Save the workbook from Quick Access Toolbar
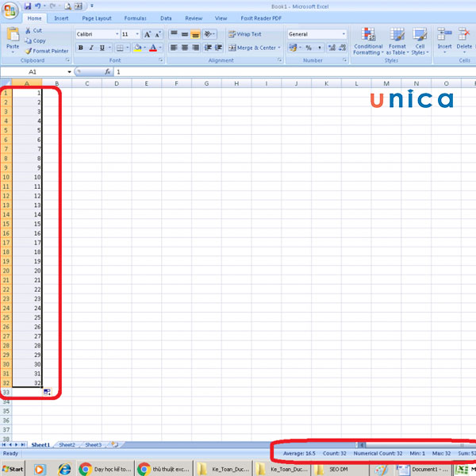Screen dimensions: 476x476 [28, 6]
